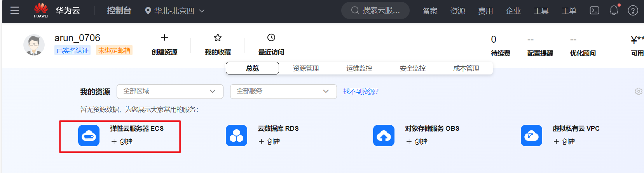644x173 pixels.
Task: Open 我的收藏 favorites label
Action: coord(218,52)
